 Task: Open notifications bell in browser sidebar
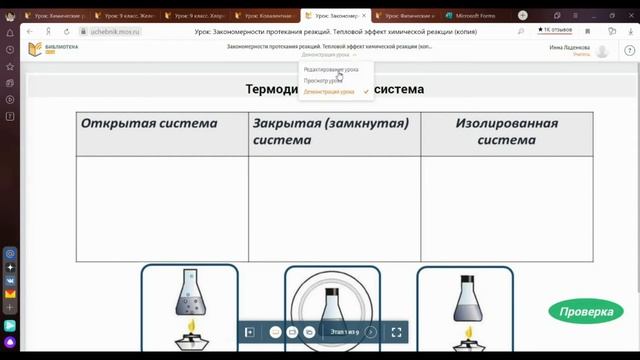[10, 33]
